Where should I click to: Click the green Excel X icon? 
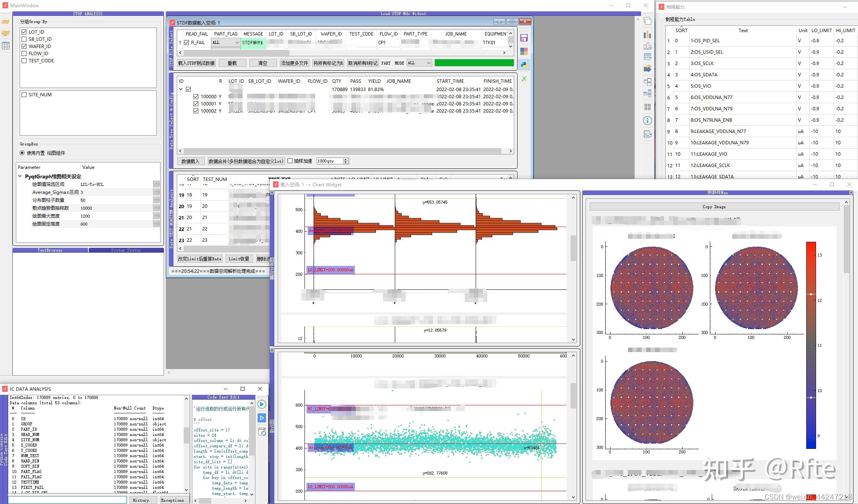(524, 79)
